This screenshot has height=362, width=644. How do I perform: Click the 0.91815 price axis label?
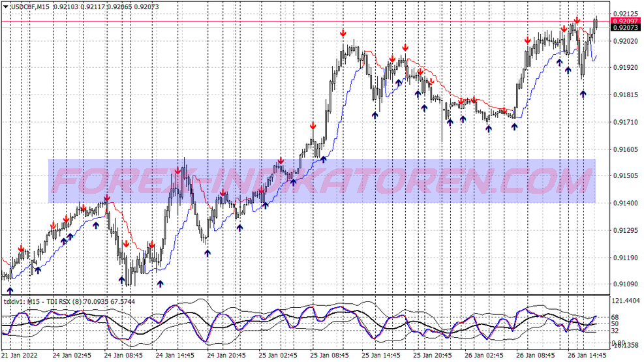pyautogui.click(x=626, y=95)
